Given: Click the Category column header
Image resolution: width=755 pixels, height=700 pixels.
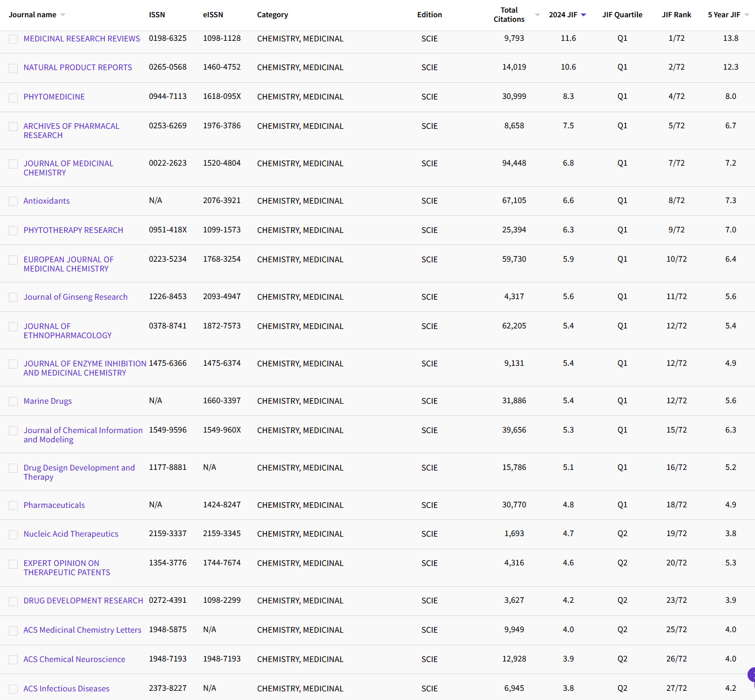Looking at the screenshot, I should [x=272, y=15].
